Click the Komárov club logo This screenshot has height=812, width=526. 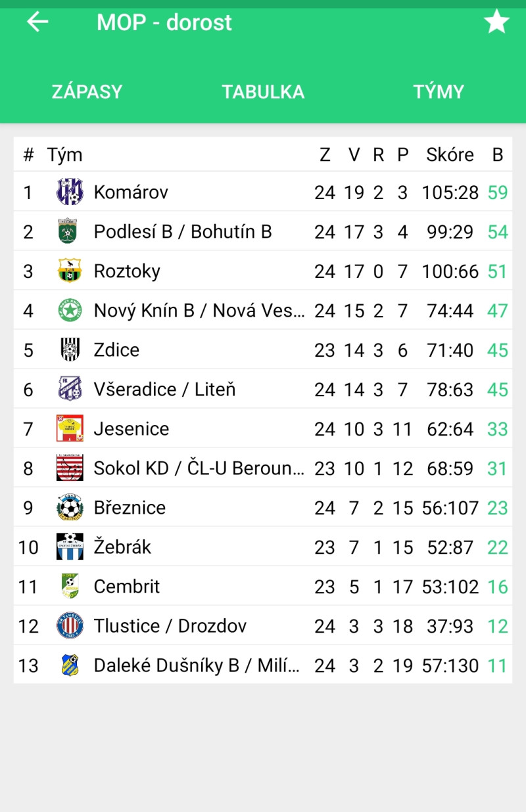pyautogui.click(x=70, y=192)
